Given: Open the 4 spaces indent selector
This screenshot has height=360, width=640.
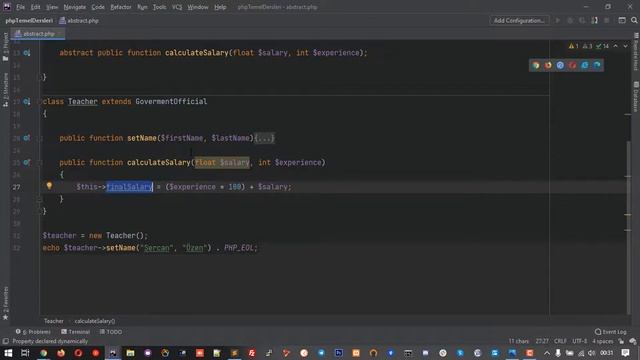Looking at the screenshot, I should click(603, 341).
